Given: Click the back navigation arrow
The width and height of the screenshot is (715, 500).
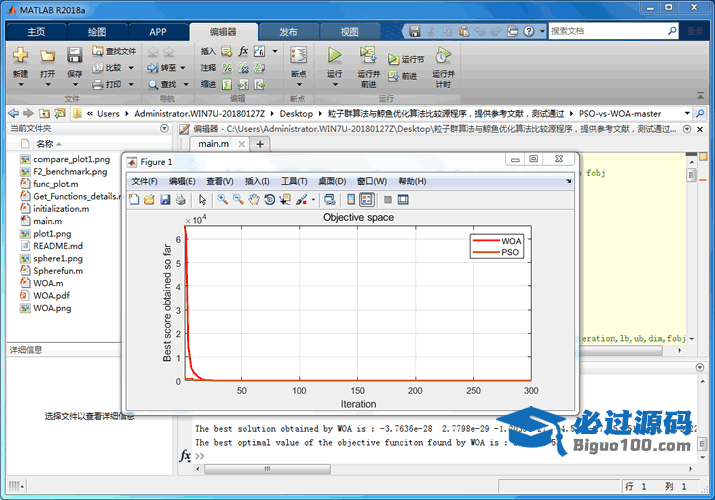Looking at the screenshot, I should coord(14,113).
